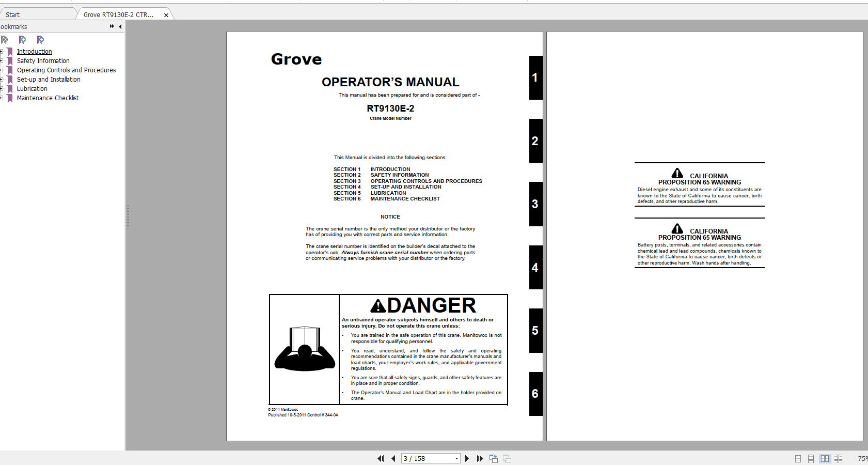Click the section 5 black tab marker
868x465 pixels.
535,331
